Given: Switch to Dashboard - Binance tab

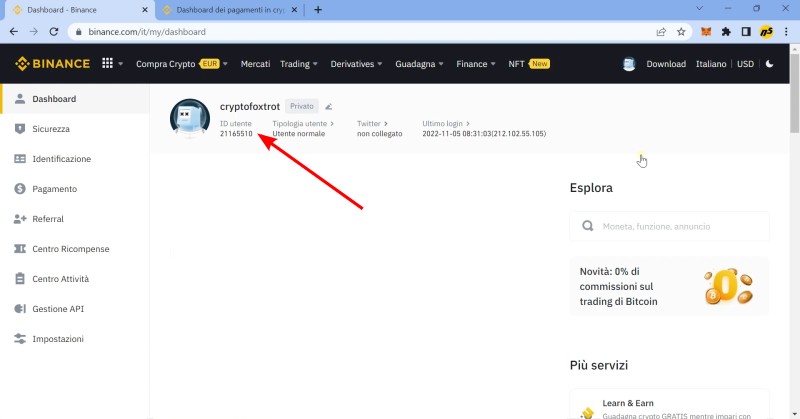Looking at the screenshot, I should click(77, 10).
